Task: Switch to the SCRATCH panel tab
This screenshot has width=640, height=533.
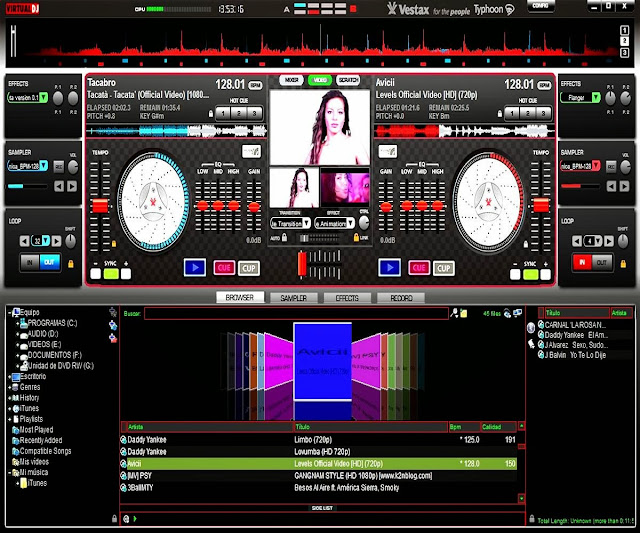Action: click(x=348, y=80)
